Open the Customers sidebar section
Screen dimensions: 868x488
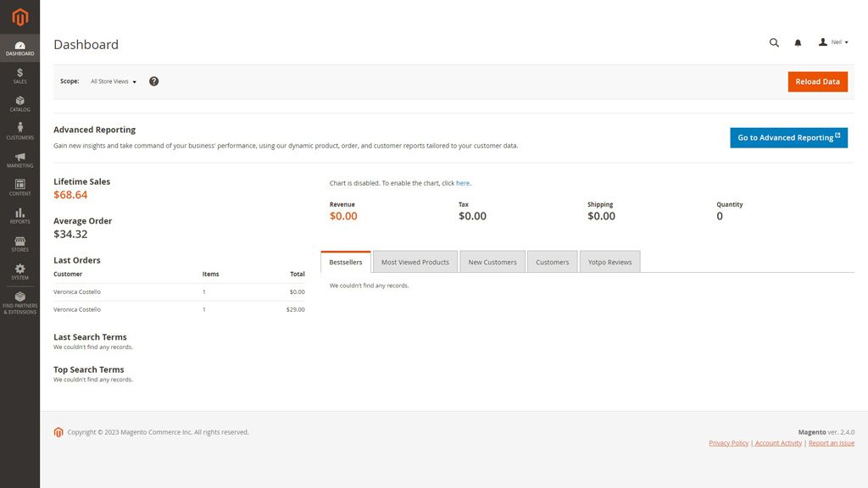tap(19, 131)
